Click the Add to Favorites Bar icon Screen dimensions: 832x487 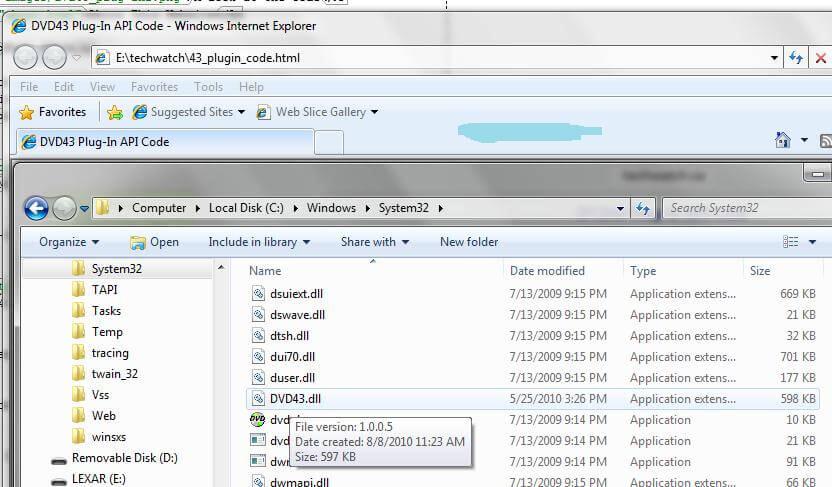pyautogui.click(x=115, y=112)
